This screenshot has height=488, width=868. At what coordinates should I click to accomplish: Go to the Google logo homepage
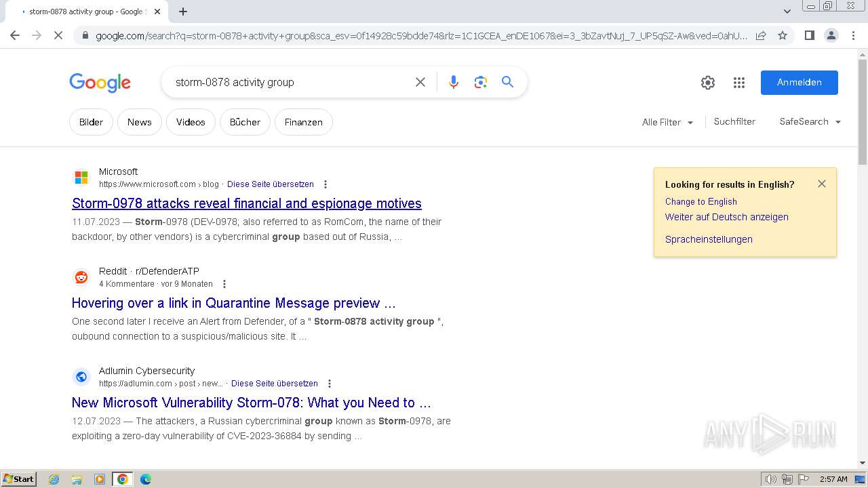100,83
